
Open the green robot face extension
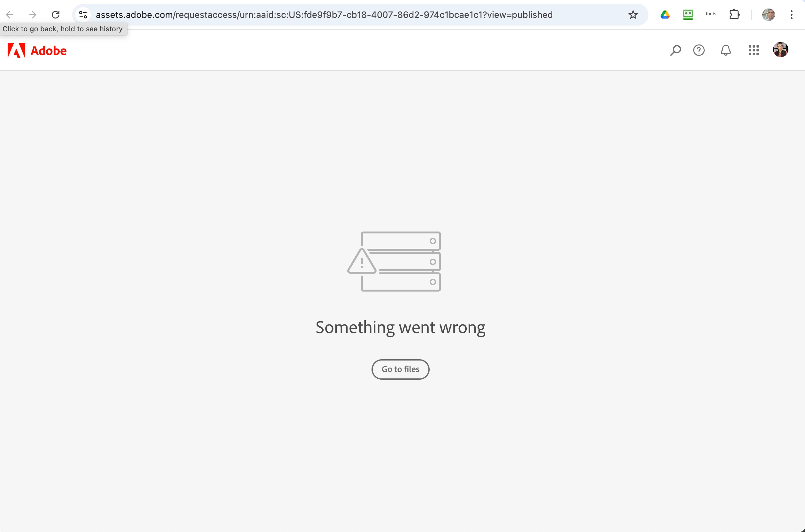[688, 15]
